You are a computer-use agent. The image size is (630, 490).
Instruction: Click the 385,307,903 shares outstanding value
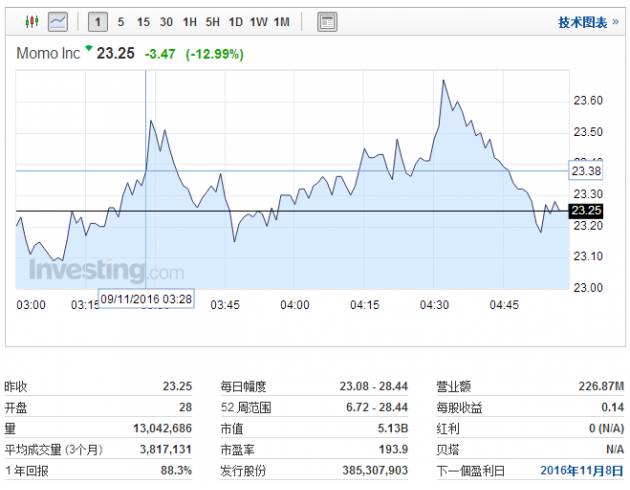[x=375, y=470]
